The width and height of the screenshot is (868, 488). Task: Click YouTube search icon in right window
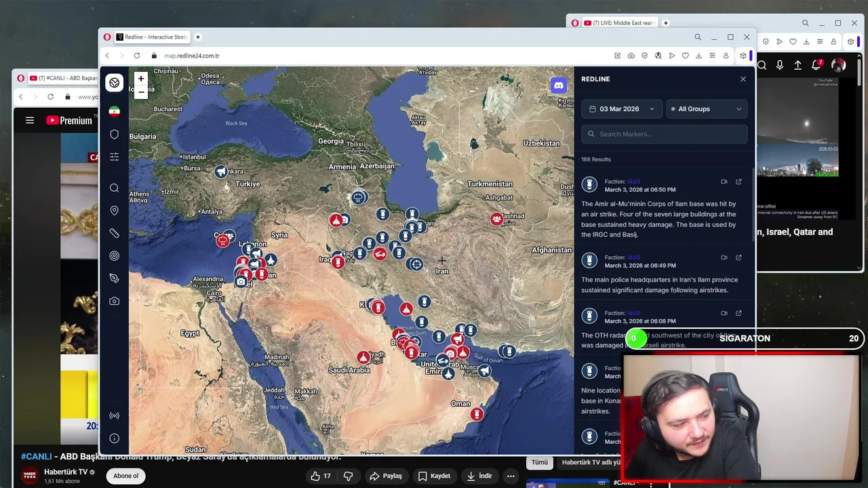pyautogui.click(x=762, y=65)
